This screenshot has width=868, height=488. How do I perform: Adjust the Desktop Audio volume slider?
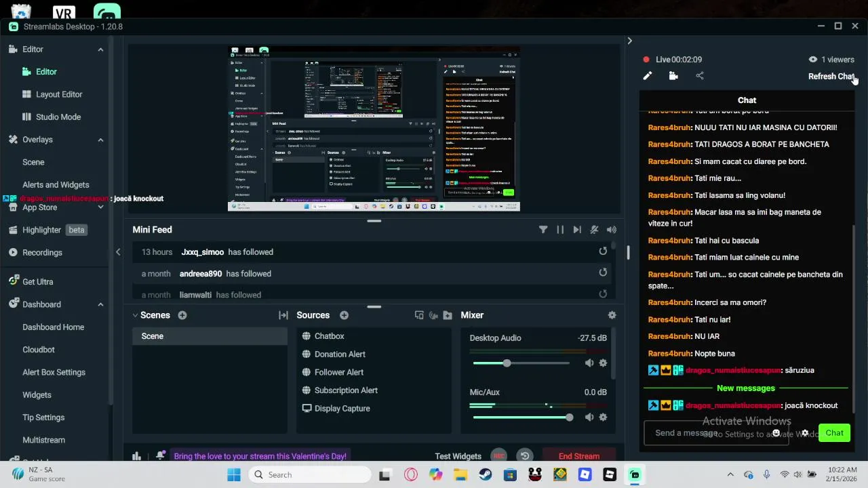[x=521, y=363]
